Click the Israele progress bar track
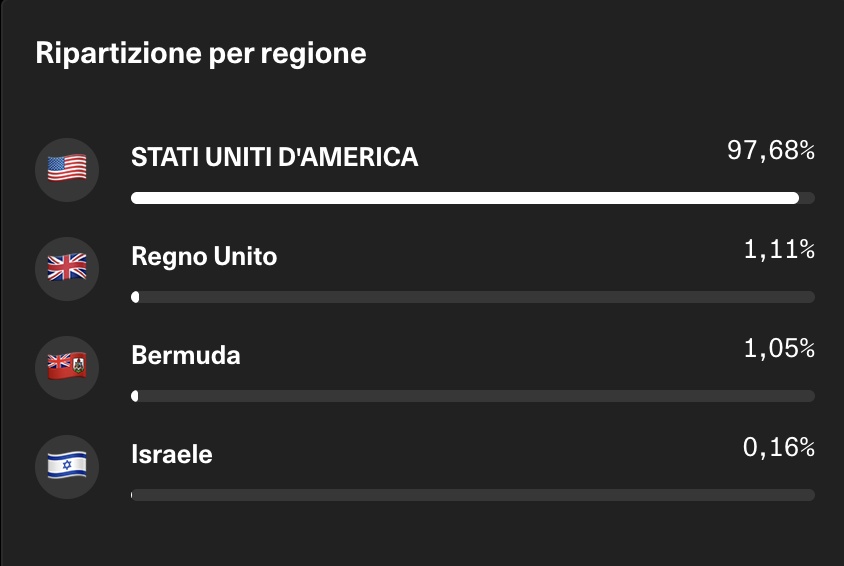Screen dimensions: 844x566 (x=475, y=495)
